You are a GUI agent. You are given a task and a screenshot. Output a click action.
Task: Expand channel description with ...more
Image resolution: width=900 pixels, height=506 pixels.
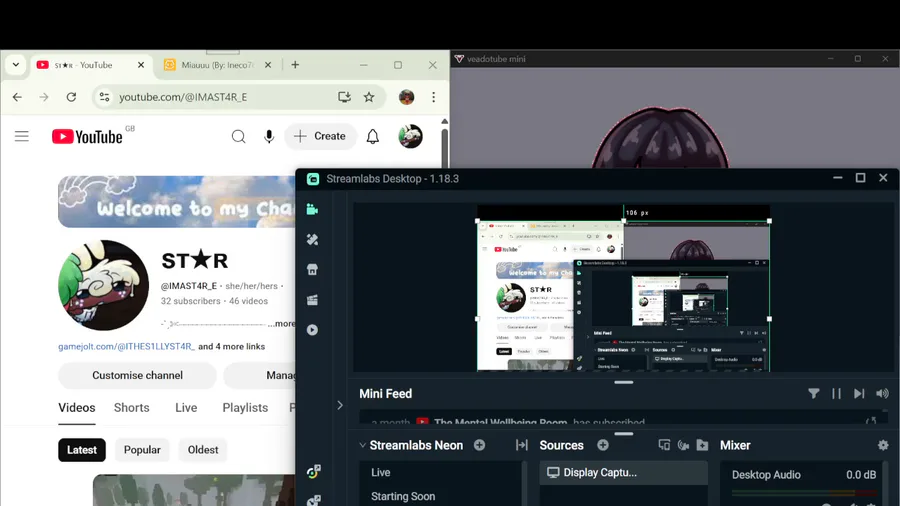tap(281, 324)
